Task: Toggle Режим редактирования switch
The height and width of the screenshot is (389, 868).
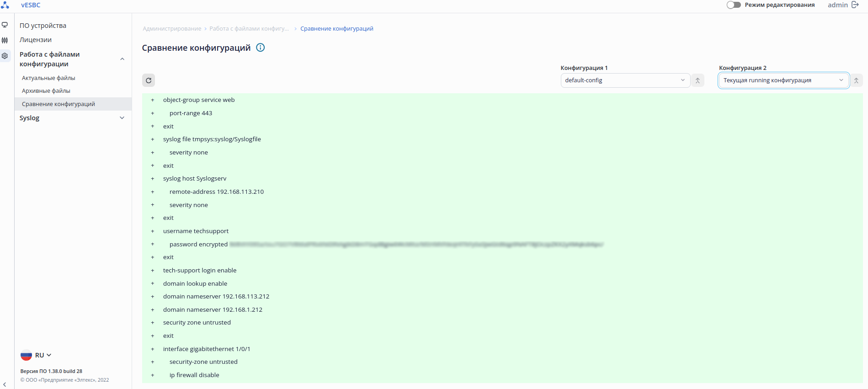Action: coord(734,5)
